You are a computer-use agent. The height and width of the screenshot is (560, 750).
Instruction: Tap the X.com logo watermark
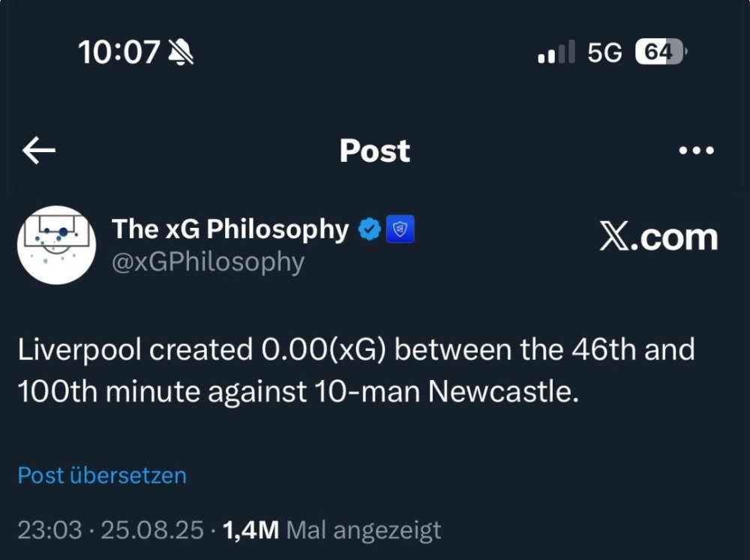pyautogui.click(x=658, y=237)
